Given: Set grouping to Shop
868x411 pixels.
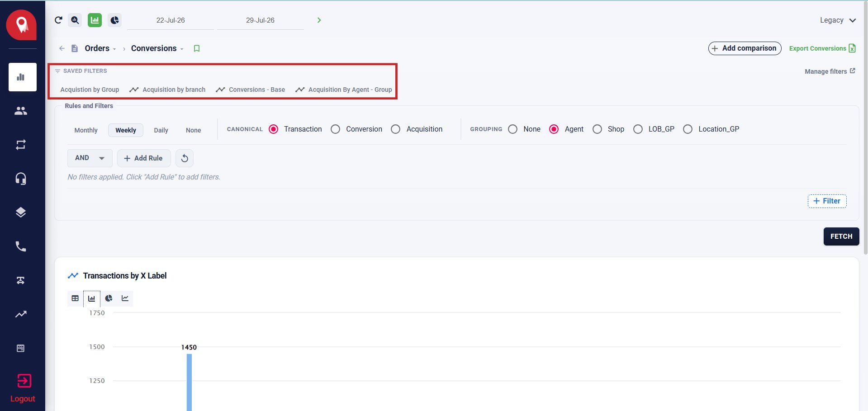Looking at the screenshot, I should click(598, 129).
